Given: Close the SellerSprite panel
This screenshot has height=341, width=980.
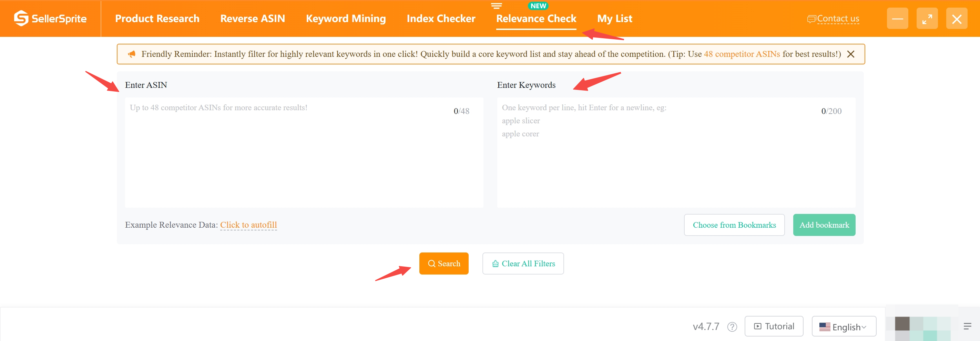Looking at the screenshot, I should 957,19.
